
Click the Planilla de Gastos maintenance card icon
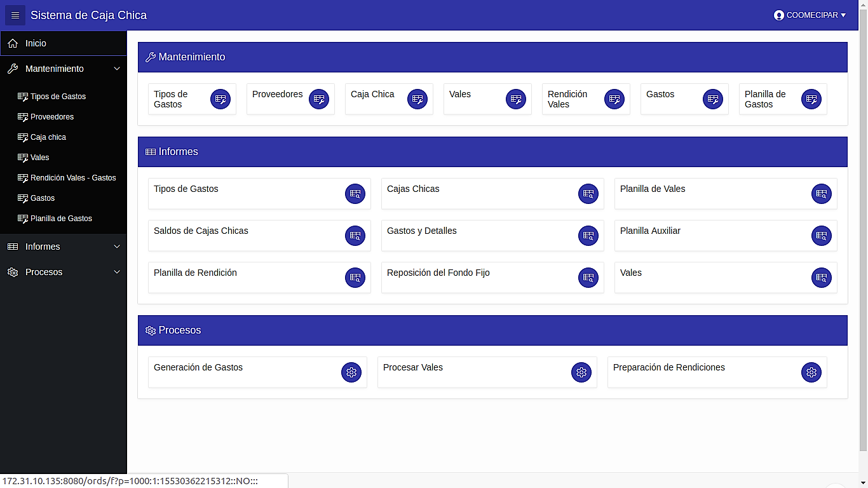coord(811,99)
